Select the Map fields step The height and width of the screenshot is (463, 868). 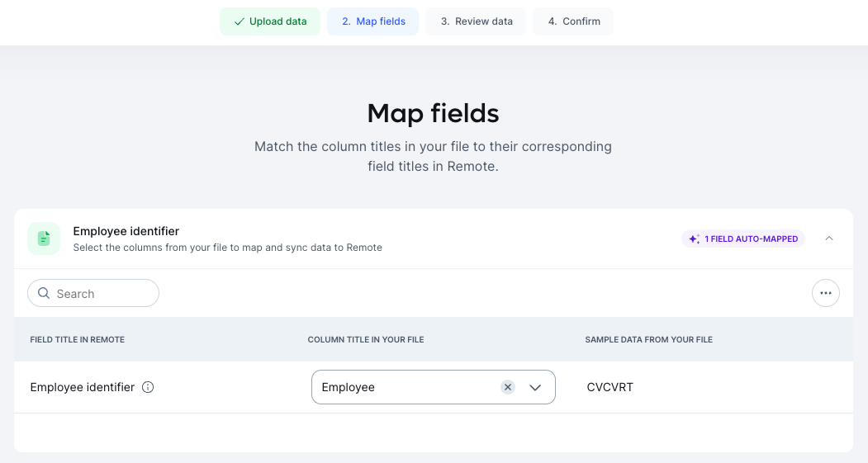(x=373, y=21)
